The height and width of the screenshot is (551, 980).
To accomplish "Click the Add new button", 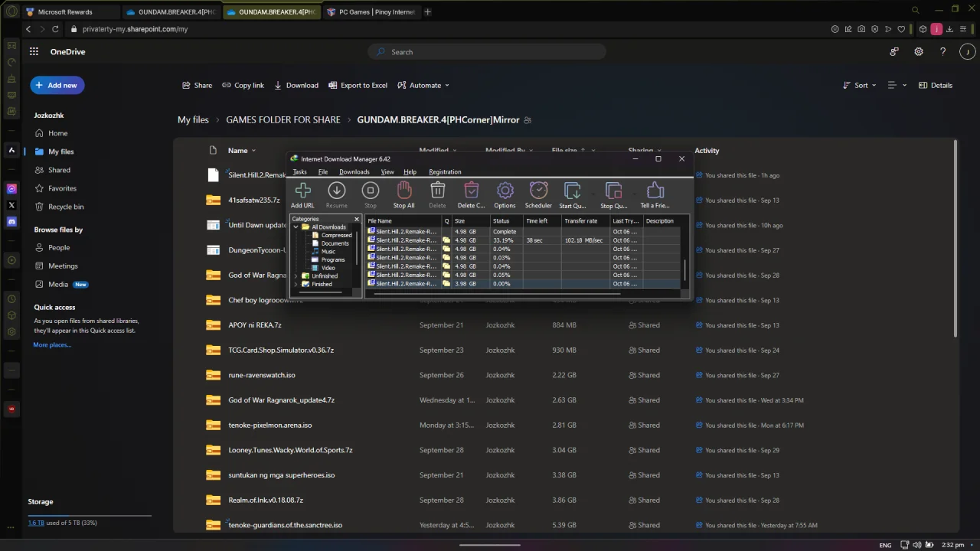I will click(57, 85).
